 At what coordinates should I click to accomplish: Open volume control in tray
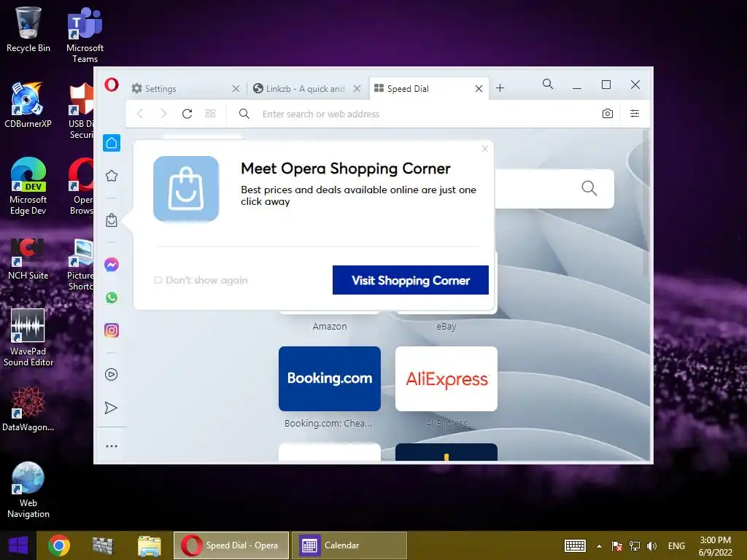(651, 546)
